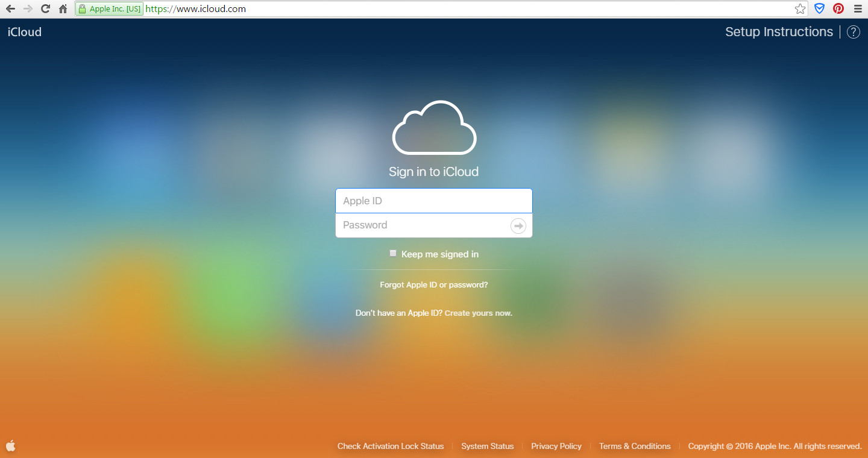Go back with the browser back arrow
The height and width of the screenshot is (458, 868).
pyautogui.click(x=10, y=9)
